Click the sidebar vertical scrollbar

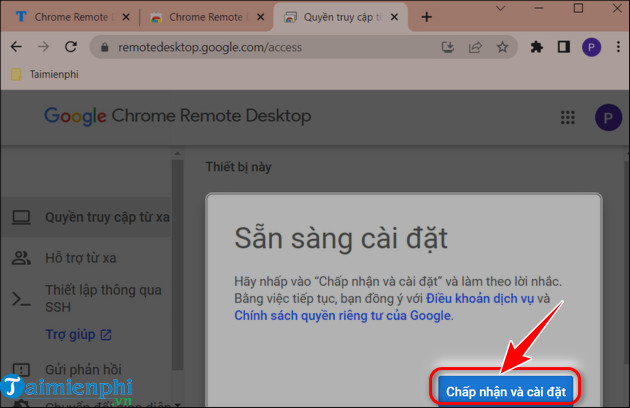click(177, 265)
